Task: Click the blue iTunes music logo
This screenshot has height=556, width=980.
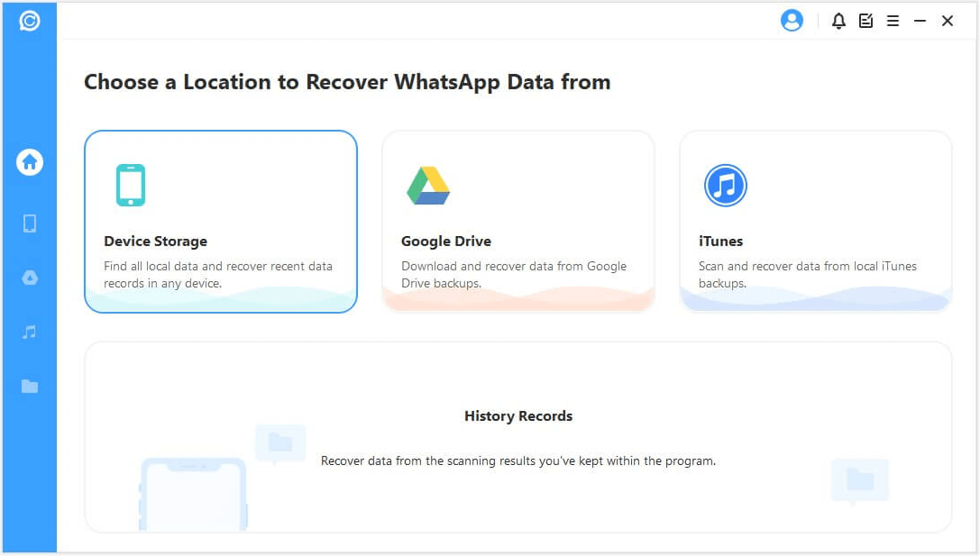Action: click(x=725, y=186)
